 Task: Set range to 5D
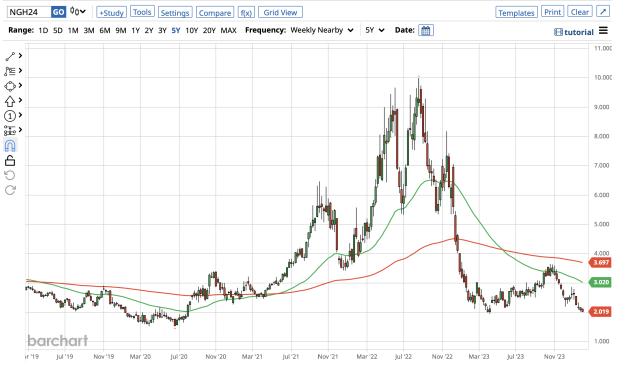58,30
